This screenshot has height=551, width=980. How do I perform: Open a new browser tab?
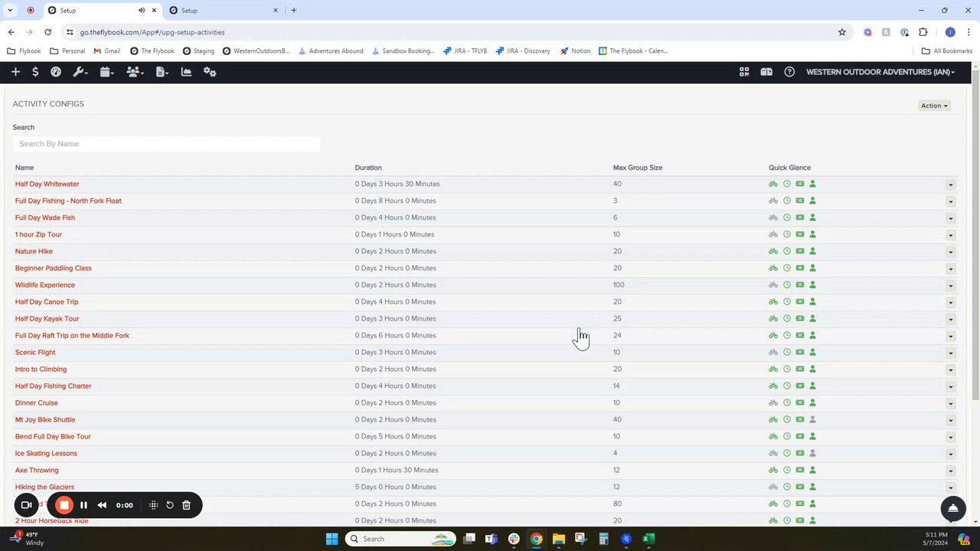tap(294, 11)
